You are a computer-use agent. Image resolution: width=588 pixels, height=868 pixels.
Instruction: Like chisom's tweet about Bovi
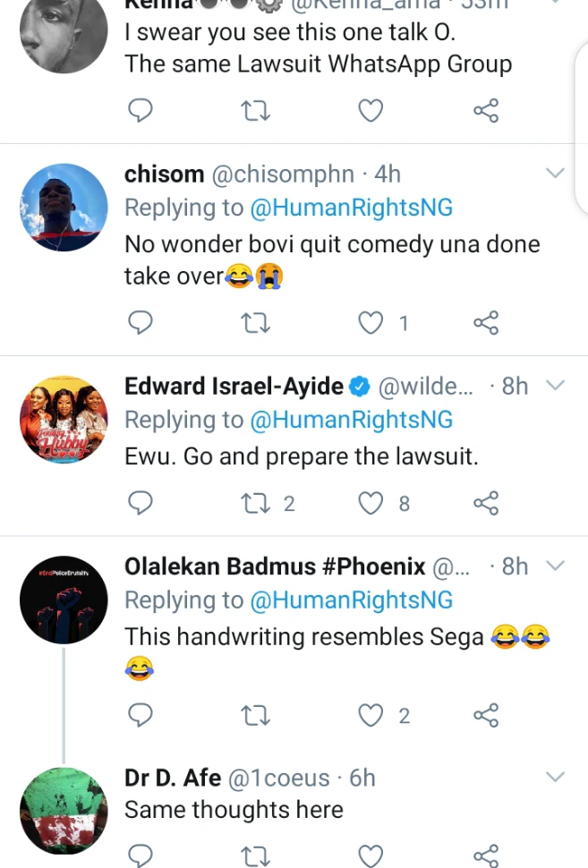[371, 323]
